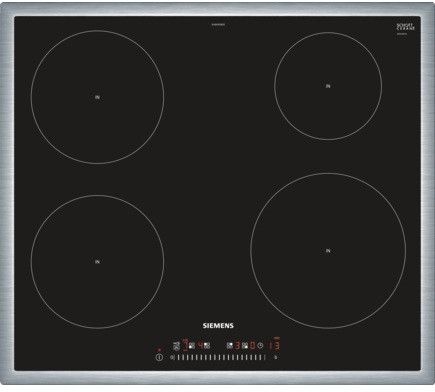Viewport: 435px width, 392px height.
Task: Select the zone icon beside red 1
Action: [x=192, y=346]
